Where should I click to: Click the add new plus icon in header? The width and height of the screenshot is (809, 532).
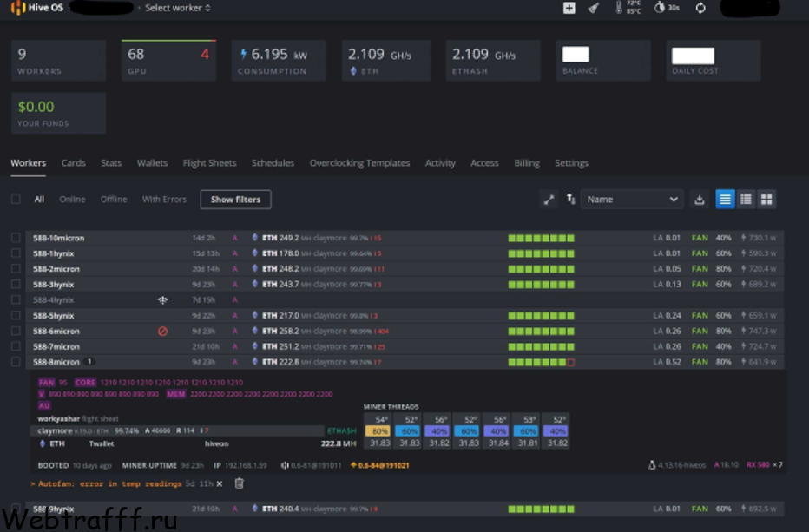[569, 8]
